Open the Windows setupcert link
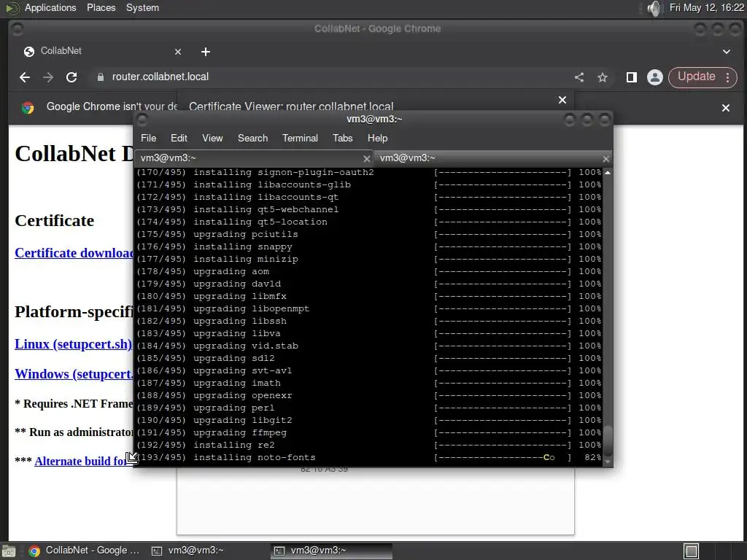The height and width of the screenshot is (560, 747). tap(74, 374)
